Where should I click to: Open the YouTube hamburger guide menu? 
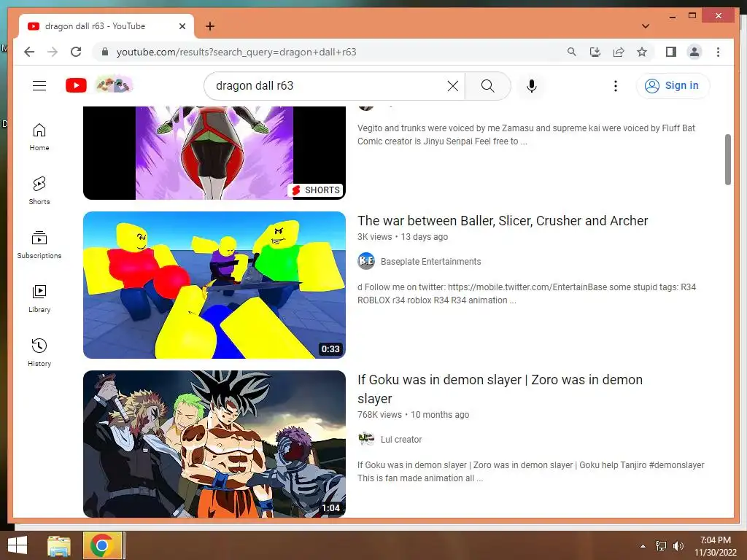39,86
